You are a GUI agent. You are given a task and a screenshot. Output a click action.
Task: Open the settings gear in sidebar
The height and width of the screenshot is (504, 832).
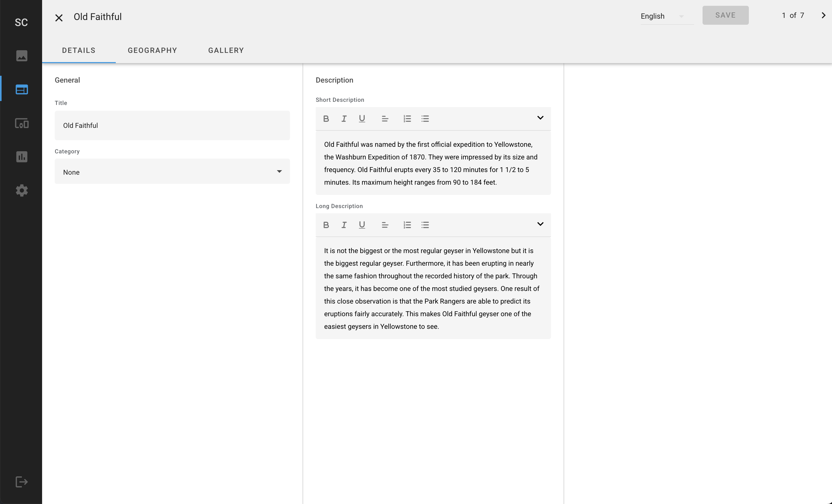[22, 190]
